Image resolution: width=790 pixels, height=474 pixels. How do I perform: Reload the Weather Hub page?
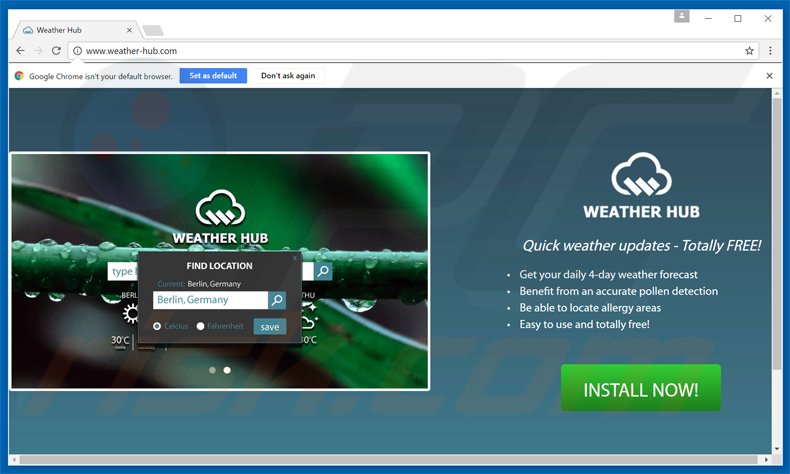(x=56, y=50)
